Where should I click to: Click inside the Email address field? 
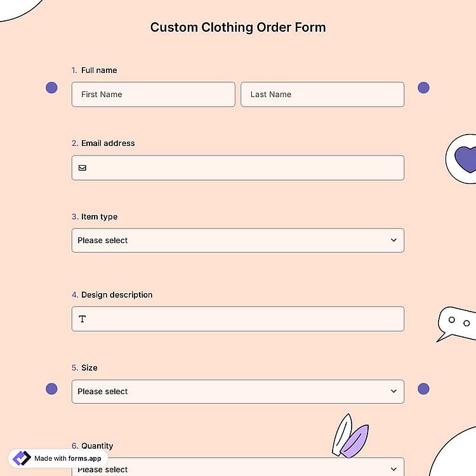tap(238, 168)
